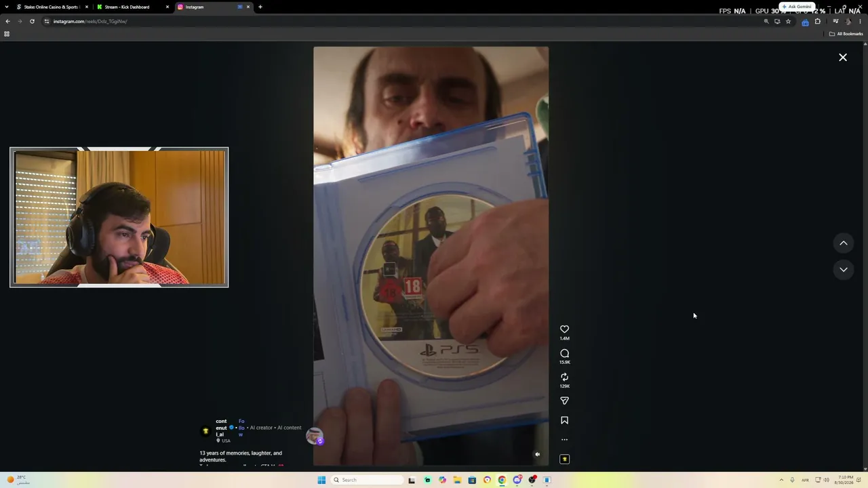The height and width of the screenshot is (488, 868).
Task: Open Google Chrome from the taskbar
Action: pos(502,480)
